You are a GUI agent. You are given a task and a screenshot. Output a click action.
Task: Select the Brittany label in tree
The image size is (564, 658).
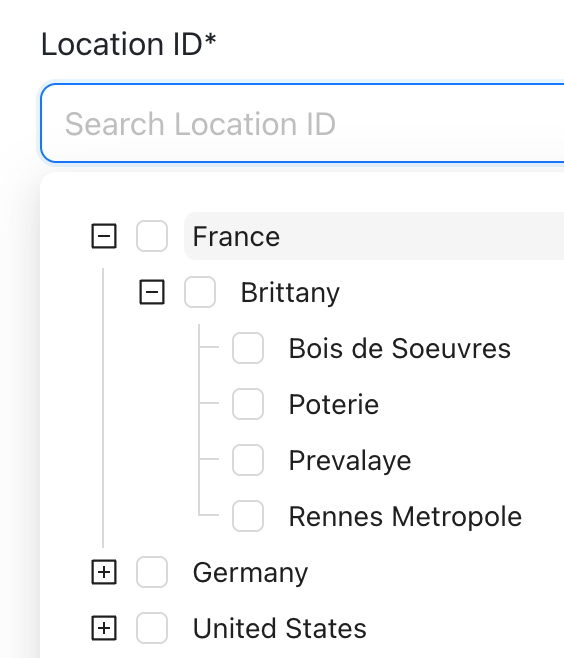tap(290, 292)
